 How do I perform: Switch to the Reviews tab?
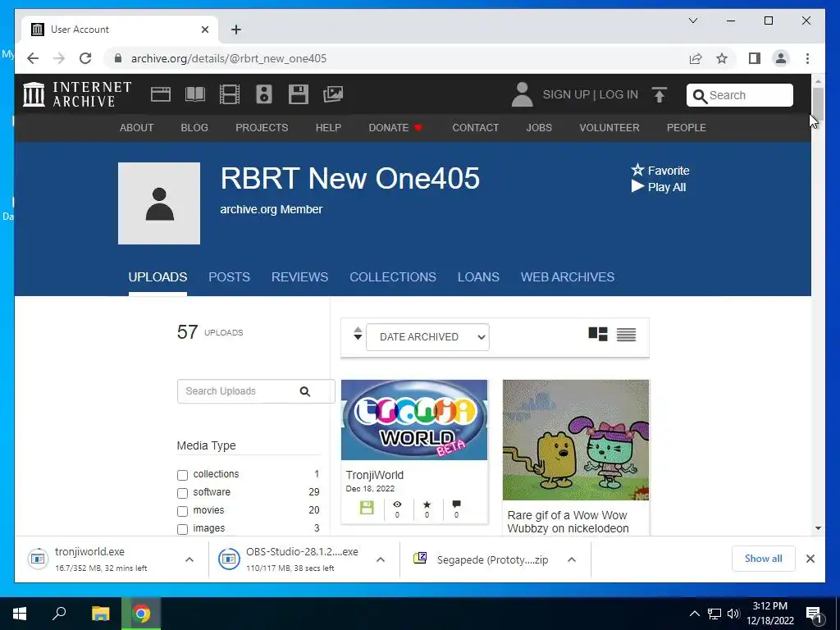(x=299, y=277)
